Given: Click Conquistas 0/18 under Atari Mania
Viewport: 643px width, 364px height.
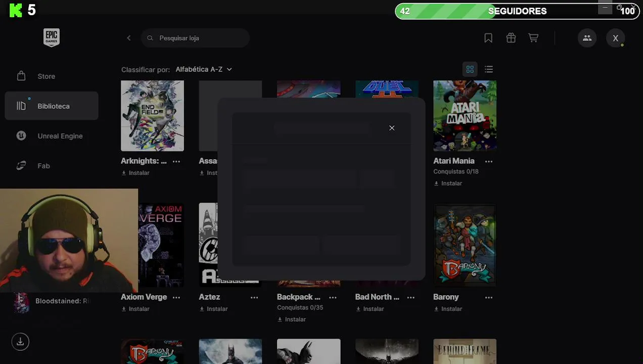Looking at the screenshot, I should coord(455,172).
